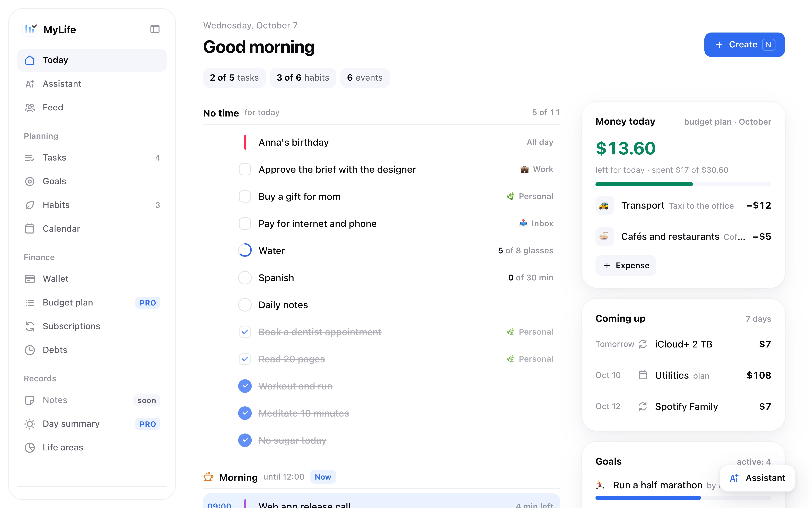812x508 pixels.
Task: Open Assistant in the sidebar
Action: pyautogui.click(x=92, y=84)
